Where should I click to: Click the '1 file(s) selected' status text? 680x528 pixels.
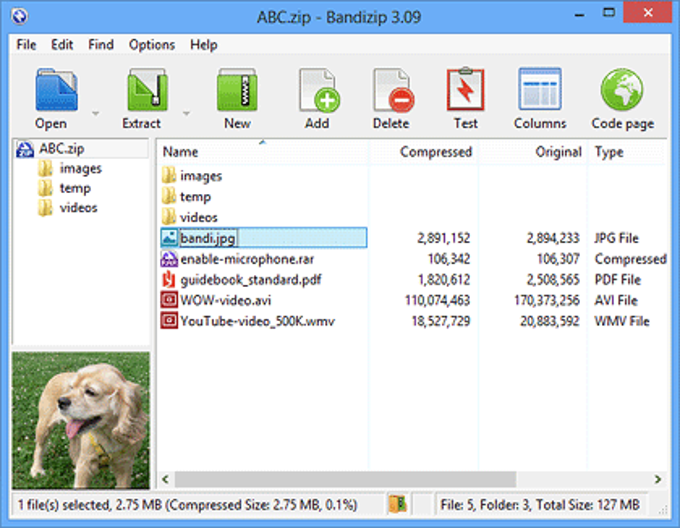coord(187,505)
